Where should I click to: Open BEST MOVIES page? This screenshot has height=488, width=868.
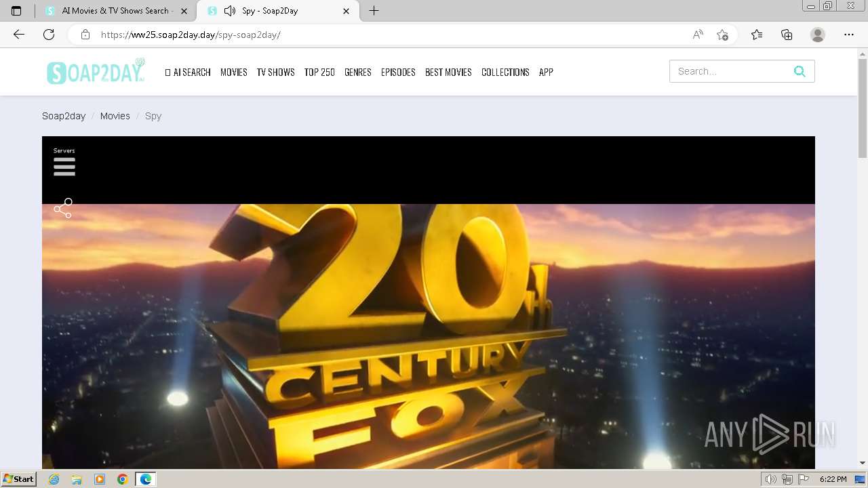pos(448,72)
